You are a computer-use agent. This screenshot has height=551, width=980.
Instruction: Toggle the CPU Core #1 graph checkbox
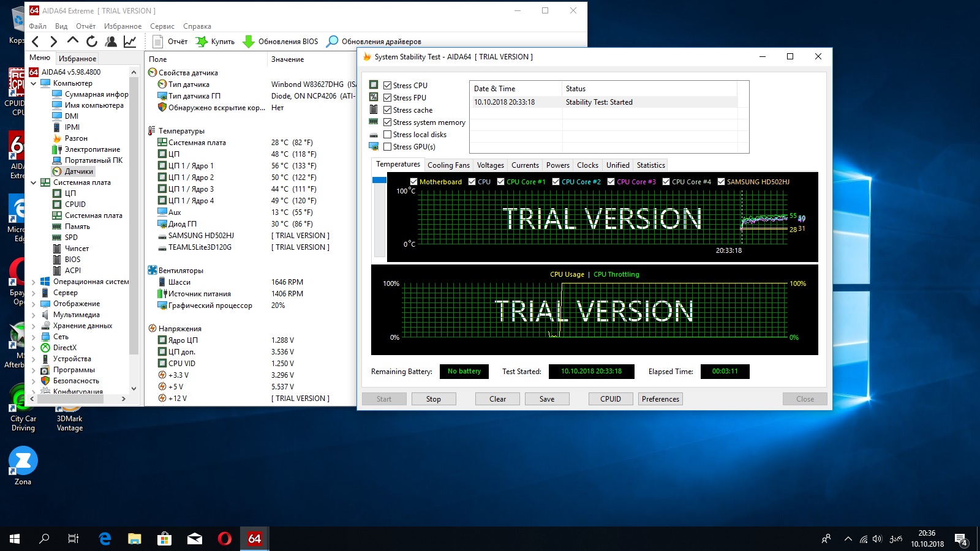click(x=501, y=182)
